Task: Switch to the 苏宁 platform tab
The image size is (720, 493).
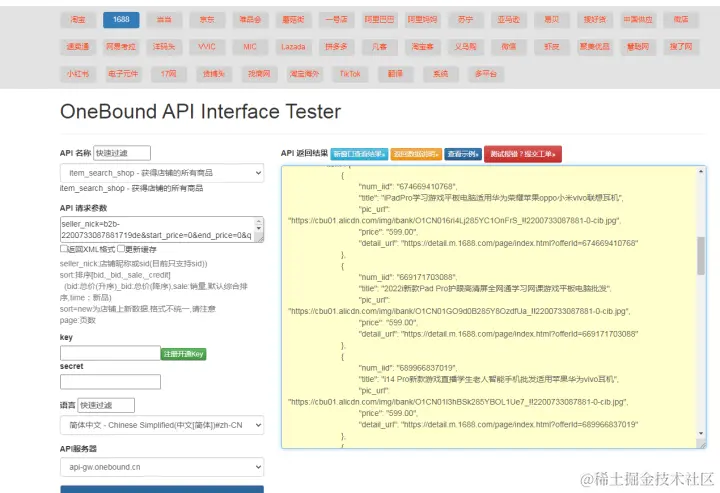Action: 466,20
